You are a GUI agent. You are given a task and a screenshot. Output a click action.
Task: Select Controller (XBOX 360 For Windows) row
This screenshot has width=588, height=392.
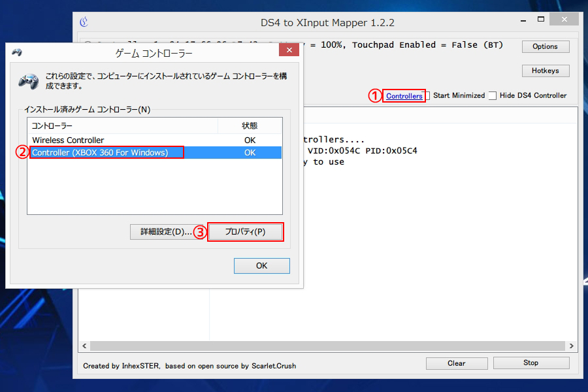(x=154, y=153)
